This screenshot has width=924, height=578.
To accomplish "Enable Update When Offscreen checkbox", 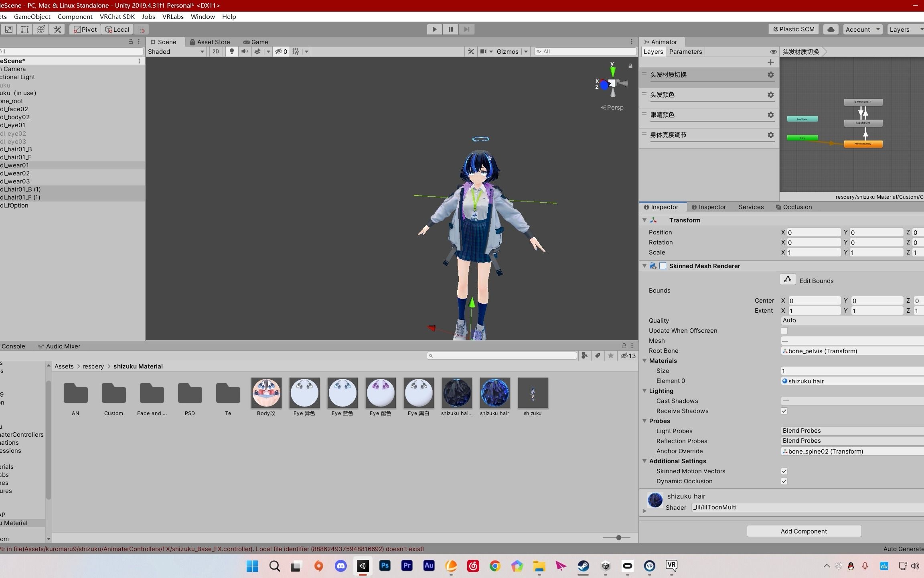I will tap(784, 331).
